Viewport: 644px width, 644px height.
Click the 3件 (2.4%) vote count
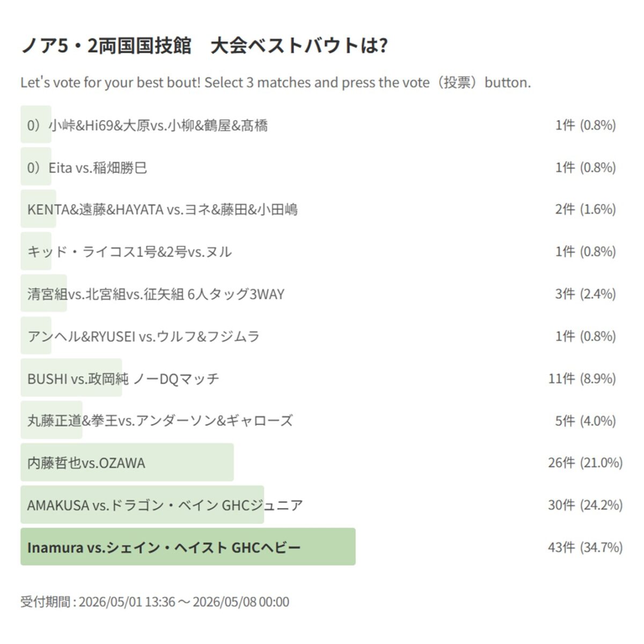[x=586, y=294]
